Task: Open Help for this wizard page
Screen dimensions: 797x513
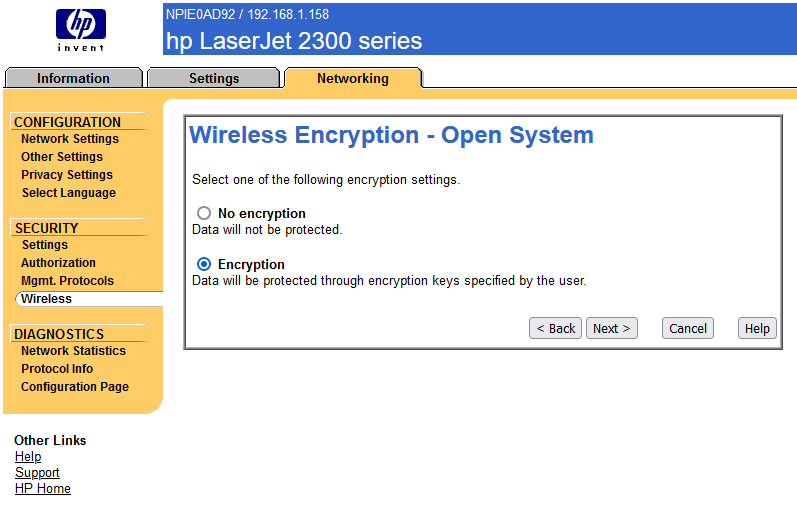Action: click(x=757, y=328)
